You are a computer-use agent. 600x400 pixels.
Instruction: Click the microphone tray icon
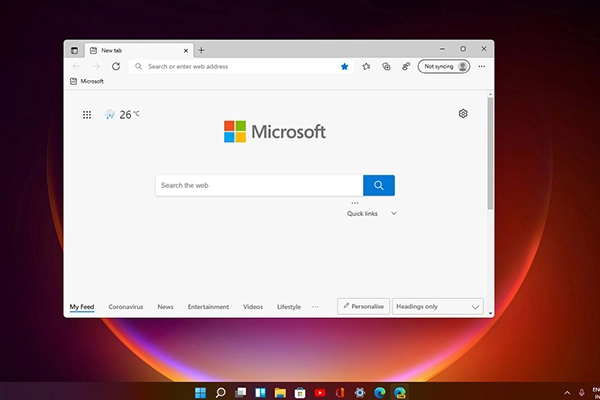pyautogui.click(x=582, y=393)
